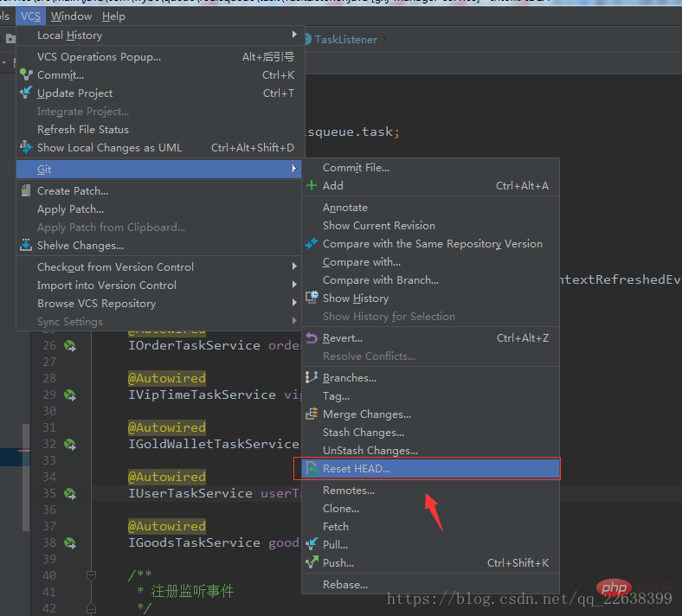The width and height of the screenshot is (682, 616).
Task: Choose VCS Operations Popup menu entry
Action: click(160, 56)
